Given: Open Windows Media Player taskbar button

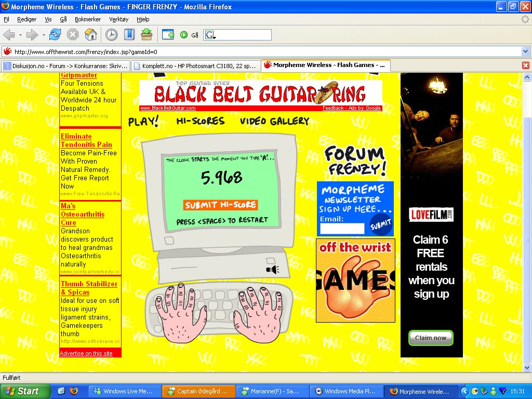Looking at the screenshot, I should point(347,391).
